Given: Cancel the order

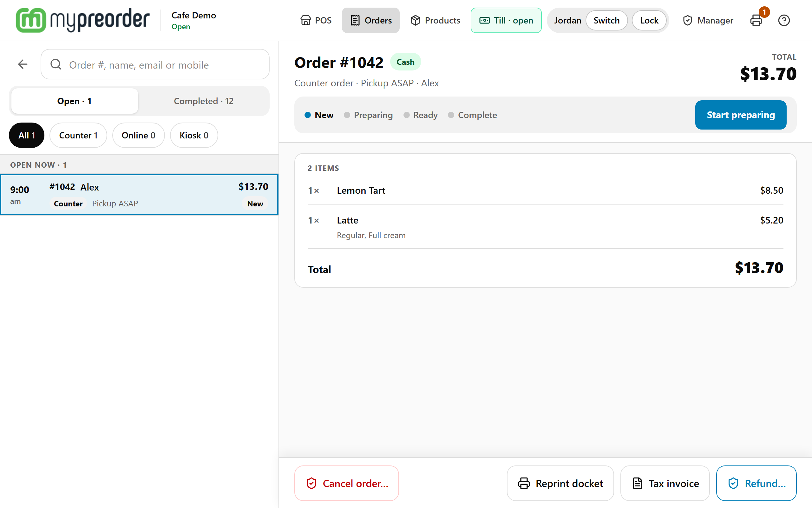Looking at the screenshot, I should pos(347,483).
